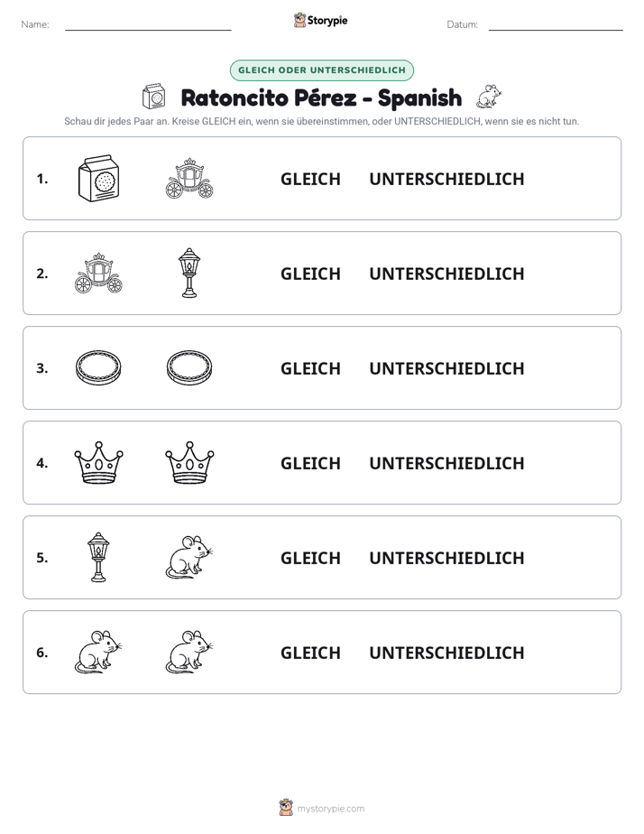Screen dimensions: 644x834
Task: Choose UNTERSCHIEDLICH for row 1
Action: (x=446, y=179)
